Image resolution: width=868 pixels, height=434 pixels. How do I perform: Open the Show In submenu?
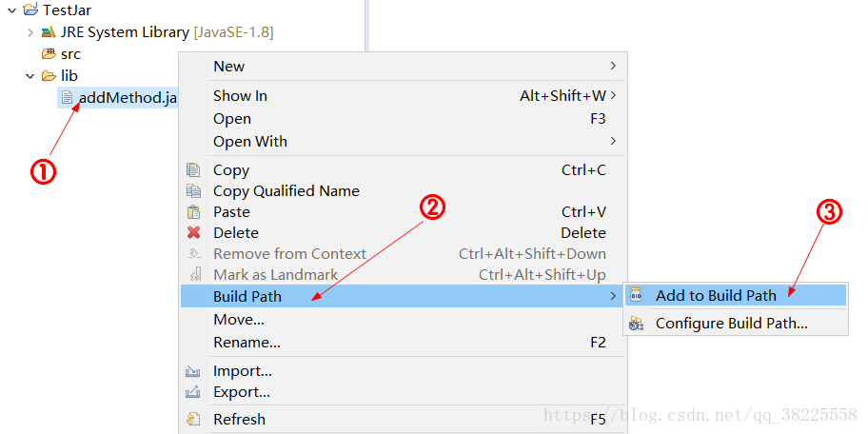point(404,96)
